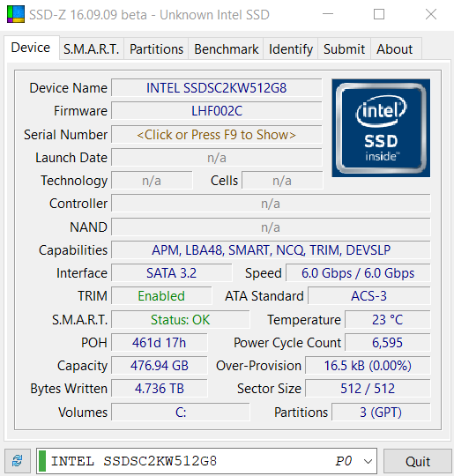Click the Device Name field
This screenshot has width=454, height=476.
[217, 88]
